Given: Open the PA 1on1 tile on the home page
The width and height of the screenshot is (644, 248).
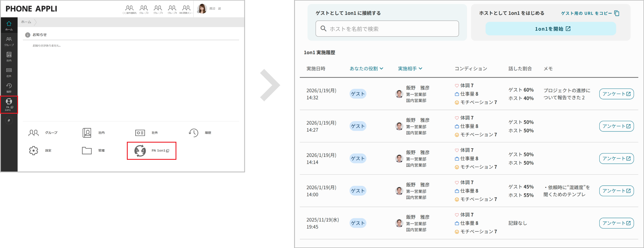Looking at the screenshot, I should click(x=151, y=151).
